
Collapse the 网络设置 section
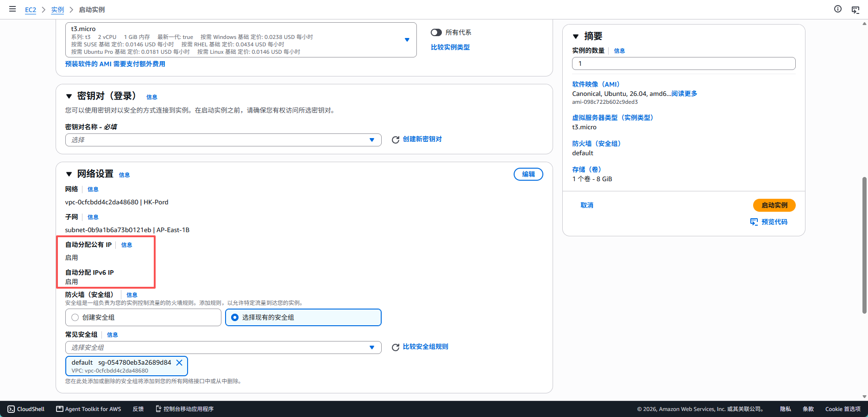tap(69, 174)
